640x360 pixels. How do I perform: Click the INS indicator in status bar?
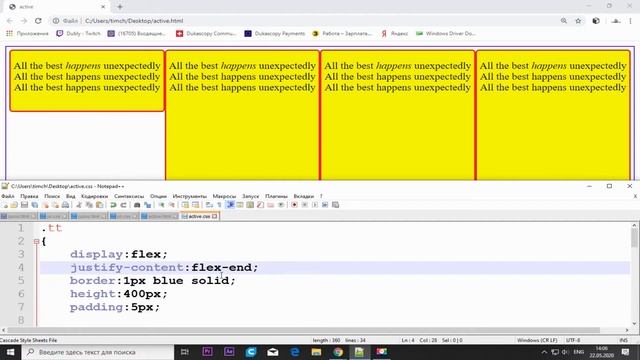click(x=623, y=340)
